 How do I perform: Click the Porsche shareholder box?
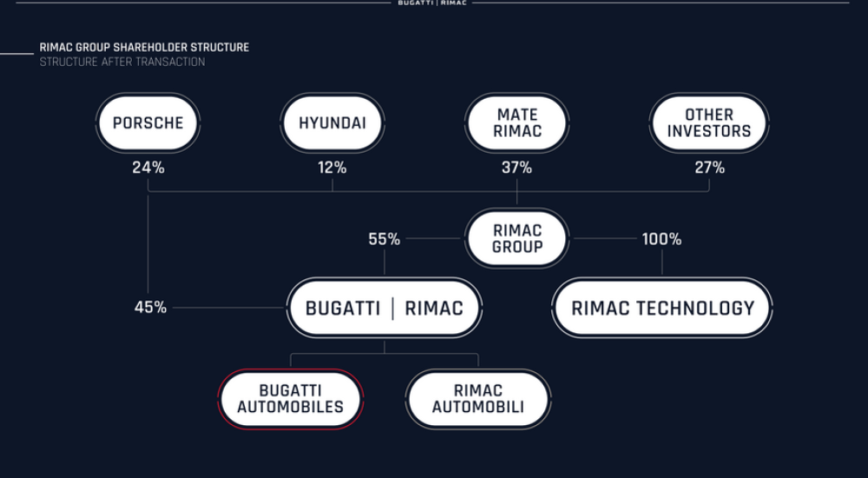point(148,123)
